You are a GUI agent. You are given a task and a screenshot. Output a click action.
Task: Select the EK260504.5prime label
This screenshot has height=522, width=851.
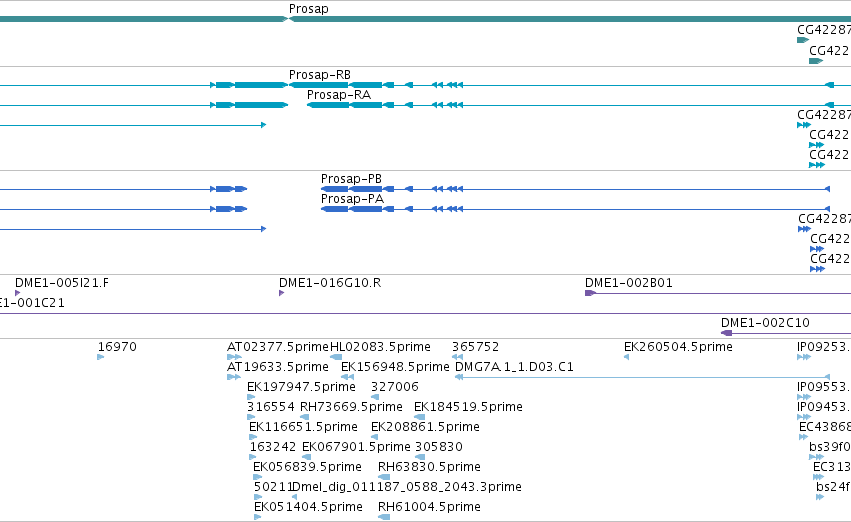(678, 347)
